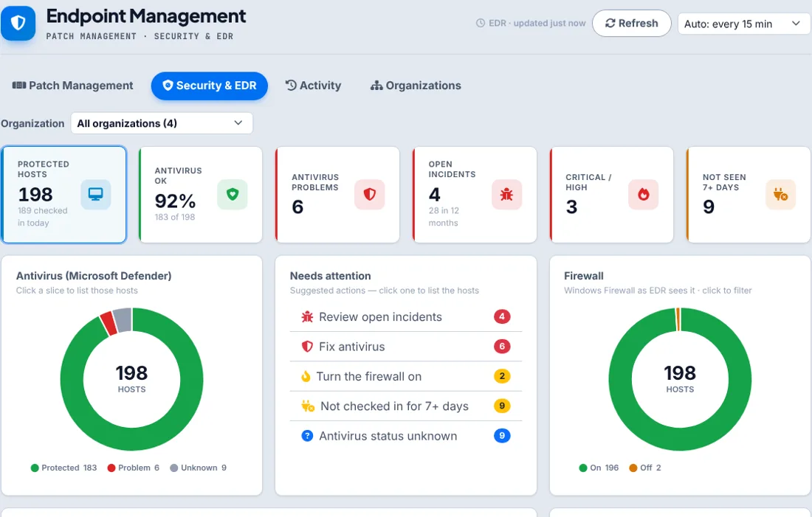Viewport: 812px width, 517px height.
Task: Click the plug icon beside Not checked in for 7+ days
Action: [x=308, y=406]
